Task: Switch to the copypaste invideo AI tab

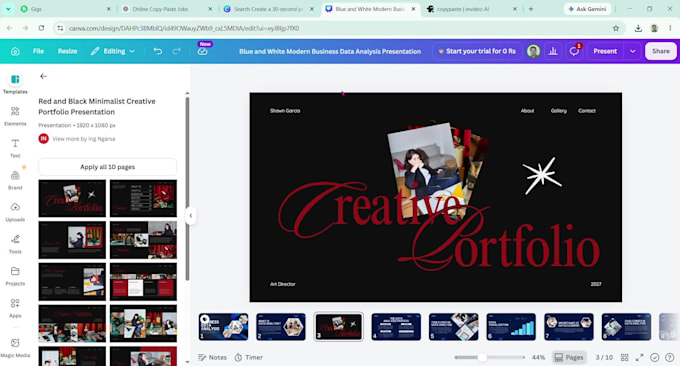Action: tap(472, 9)
